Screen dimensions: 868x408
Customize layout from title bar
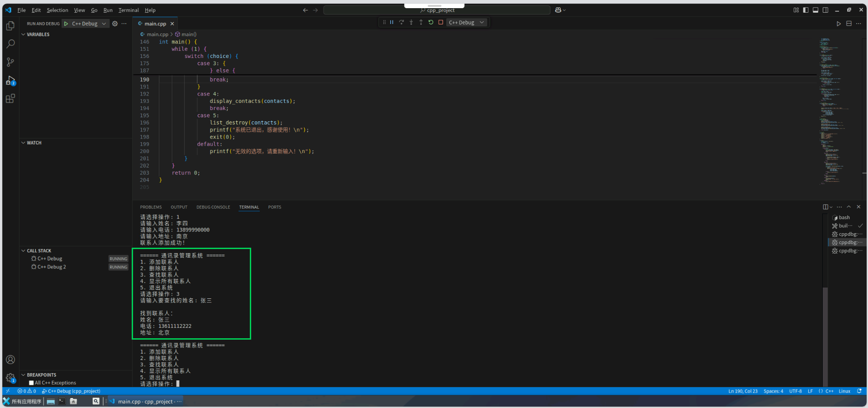click(796, 10)
